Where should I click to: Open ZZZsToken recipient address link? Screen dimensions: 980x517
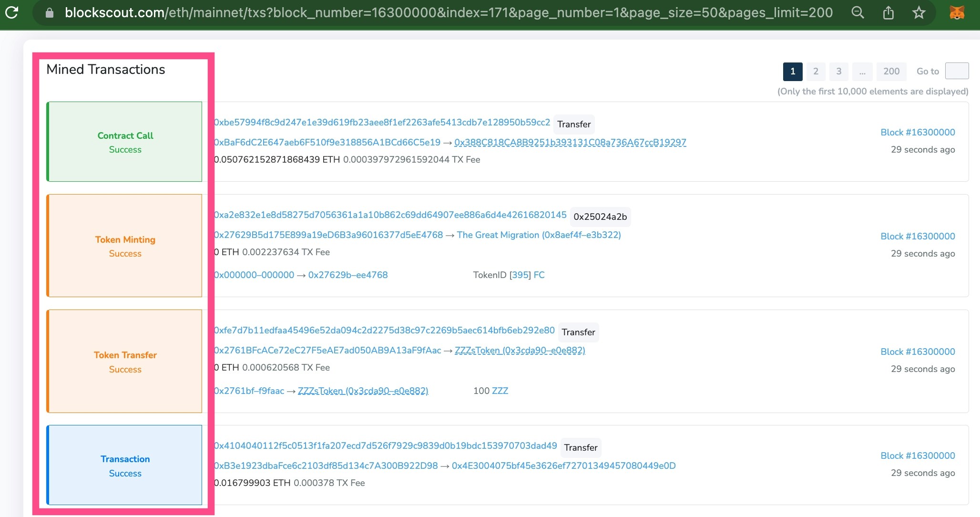tap(520, 351)
